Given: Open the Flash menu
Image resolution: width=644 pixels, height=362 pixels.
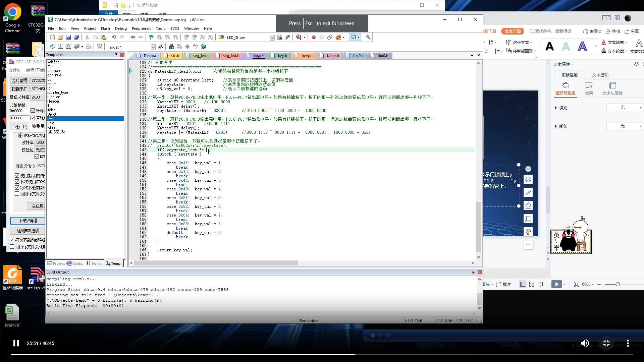Looking at the screenshot, I should (x=105, y=28).
